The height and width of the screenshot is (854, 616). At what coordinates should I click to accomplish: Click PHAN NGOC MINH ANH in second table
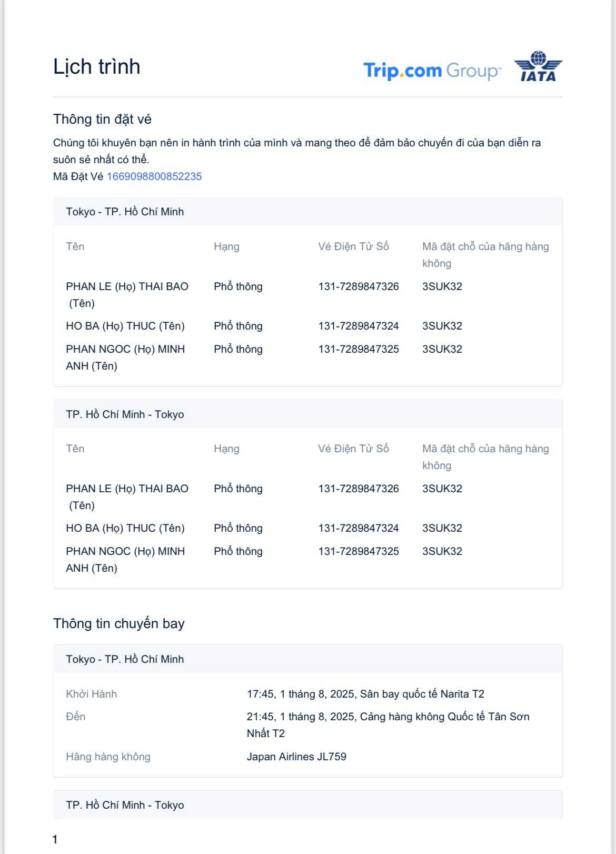click(x=125, y=559)
